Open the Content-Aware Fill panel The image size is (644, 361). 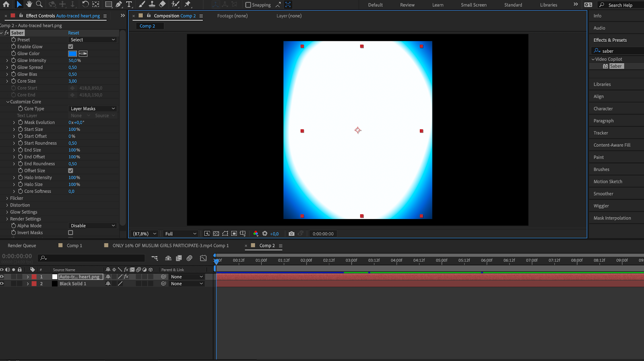(612, 145)
